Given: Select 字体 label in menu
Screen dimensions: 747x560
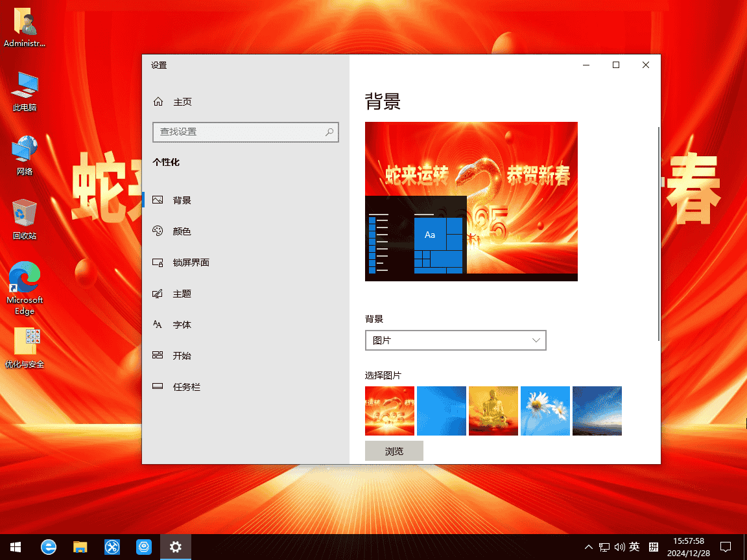Looking at the screenshot, I should [x=182, y=325].
